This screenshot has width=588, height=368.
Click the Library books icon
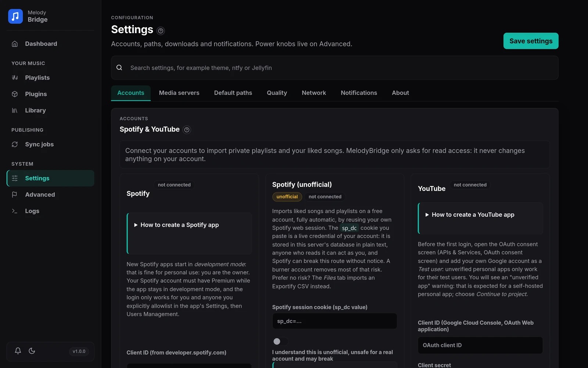[15, 110]
